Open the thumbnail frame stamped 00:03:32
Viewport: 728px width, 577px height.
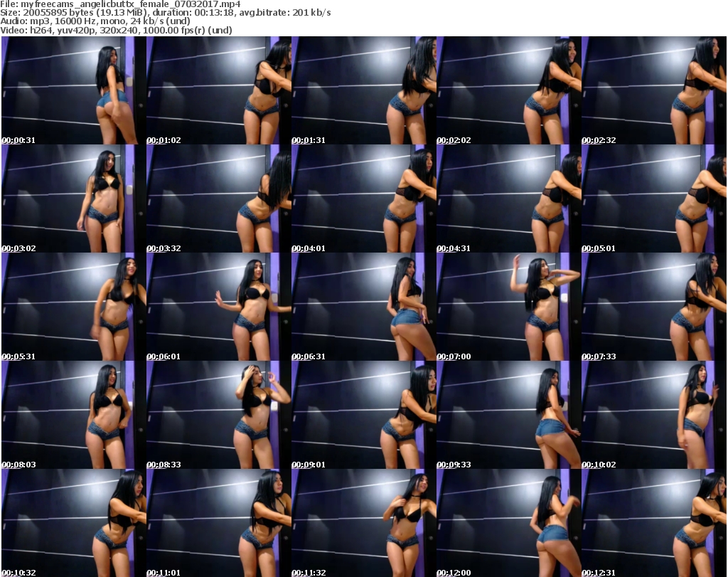219,198
